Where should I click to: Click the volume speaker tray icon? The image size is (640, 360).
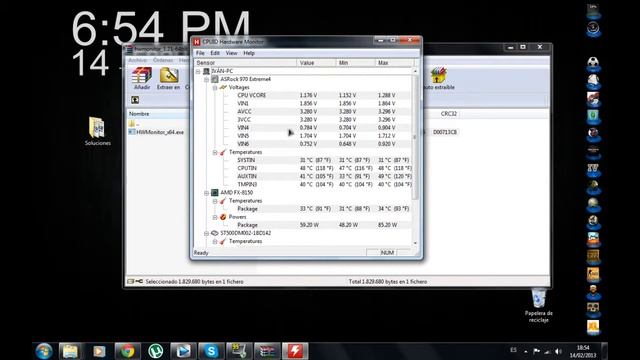(558, 351)
